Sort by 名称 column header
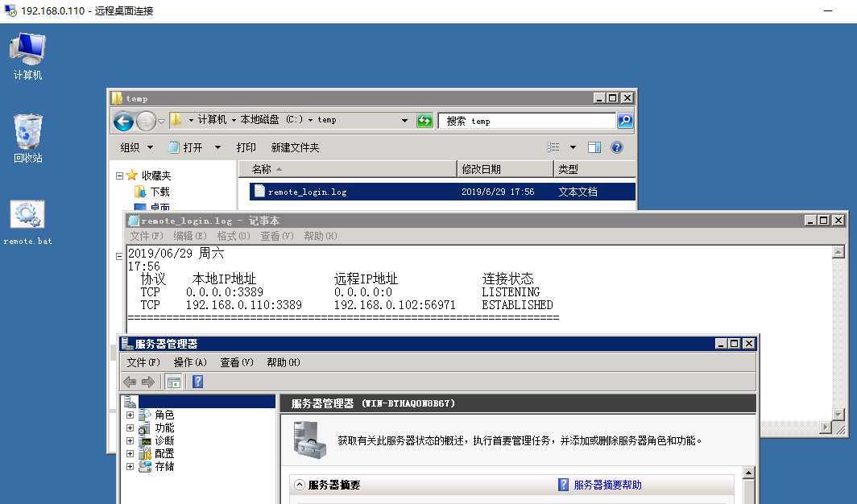Screen dimensions: 857x504 [348, 169]
